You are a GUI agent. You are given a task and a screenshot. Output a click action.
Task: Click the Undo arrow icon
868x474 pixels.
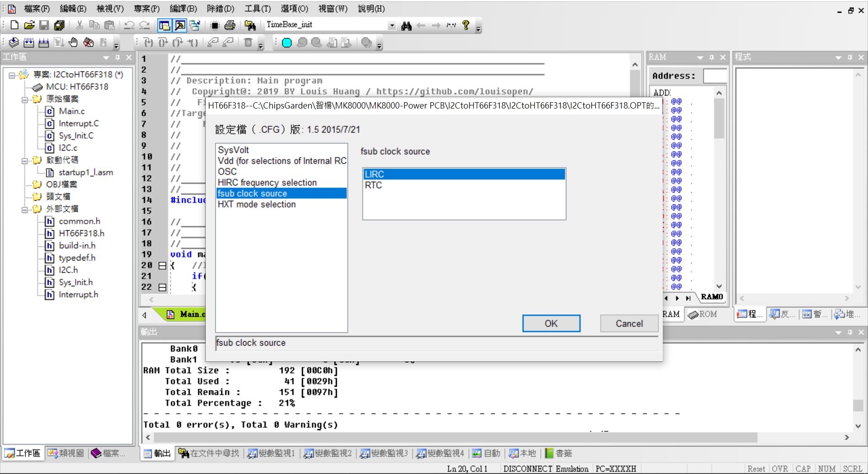pos(129,25)
